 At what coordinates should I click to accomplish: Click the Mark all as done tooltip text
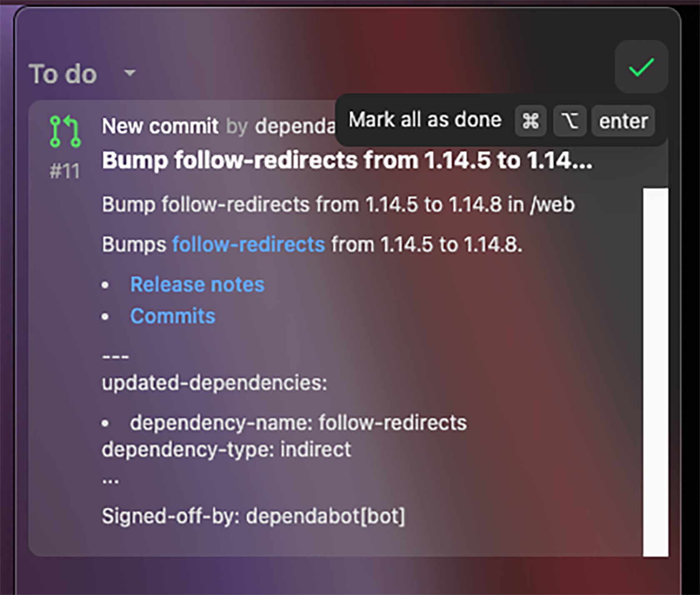[x=425, y=120]
